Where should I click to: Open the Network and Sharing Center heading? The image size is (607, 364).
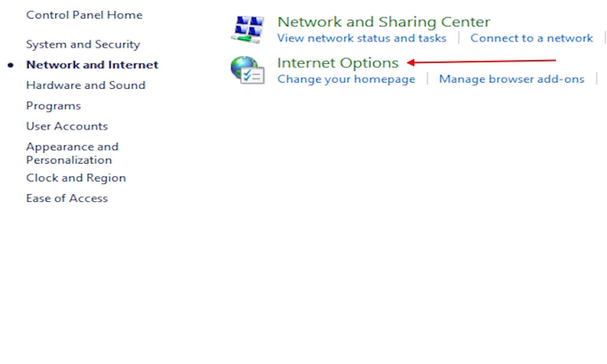click(384, 22)
